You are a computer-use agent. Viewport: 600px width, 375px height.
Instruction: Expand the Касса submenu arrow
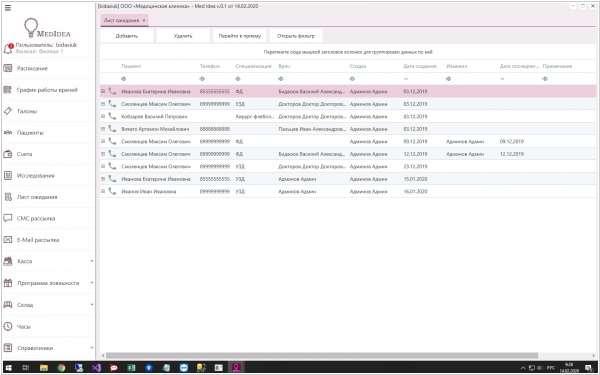pyautogui.click(x=92, y=261)
